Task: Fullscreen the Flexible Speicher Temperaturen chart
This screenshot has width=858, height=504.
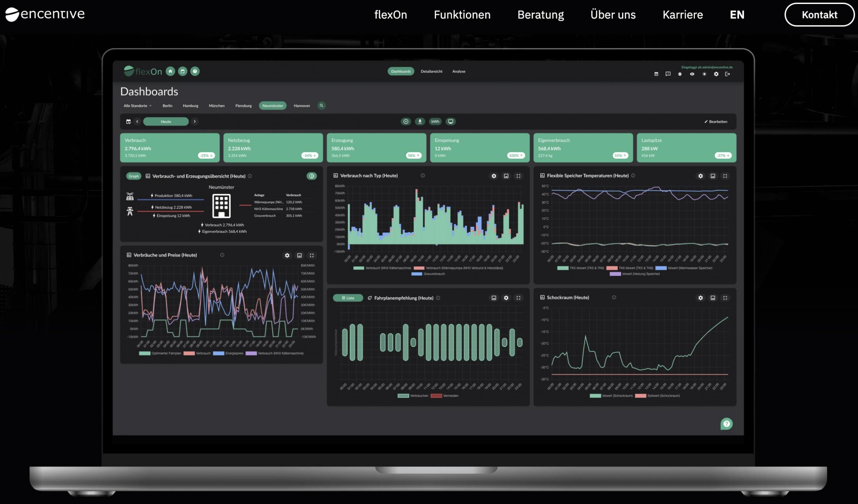Action: tap(725, 176)
